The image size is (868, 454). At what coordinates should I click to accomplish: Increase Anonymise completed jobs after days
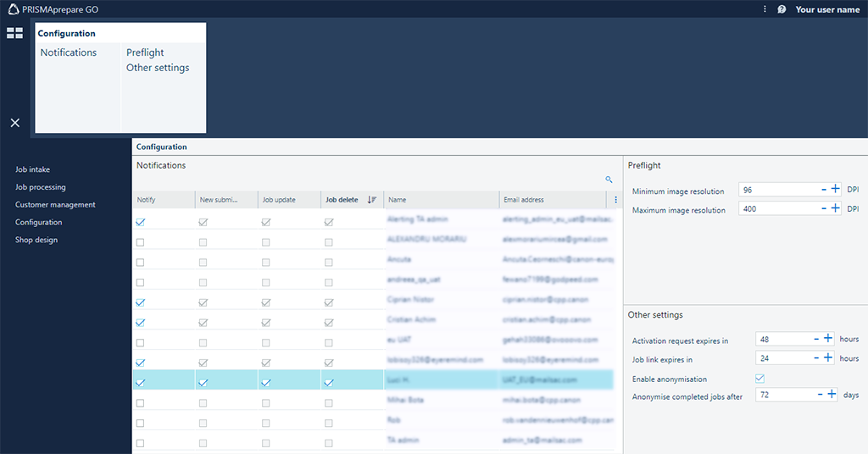coord(832,394)
